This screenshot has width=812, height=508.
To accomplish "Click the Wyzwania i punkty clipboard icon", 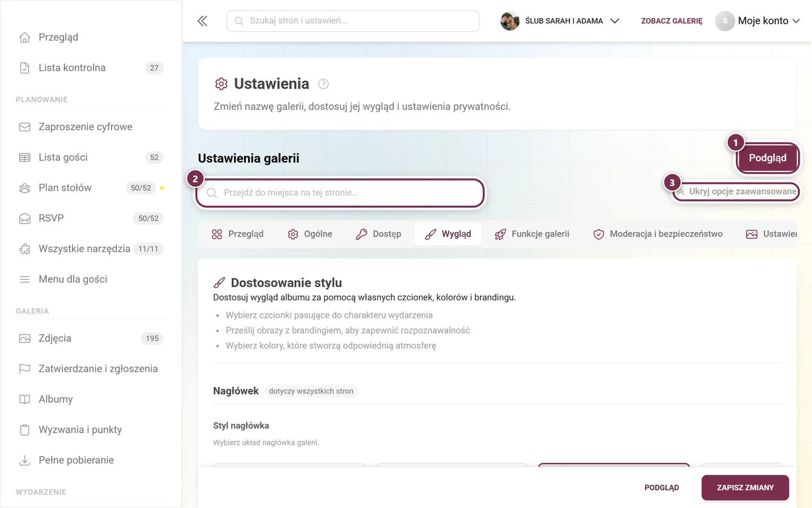I will point(25,430).
